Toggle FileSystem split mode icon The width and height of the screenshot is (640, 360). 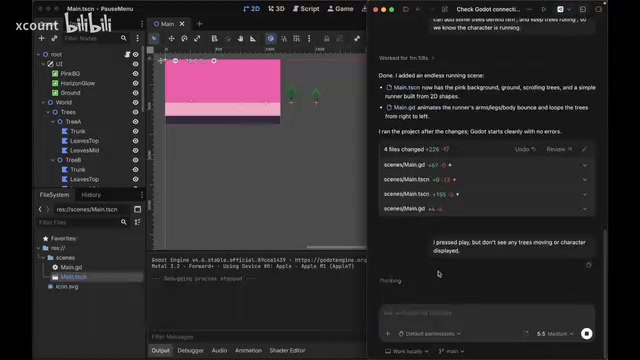[138, 209]
